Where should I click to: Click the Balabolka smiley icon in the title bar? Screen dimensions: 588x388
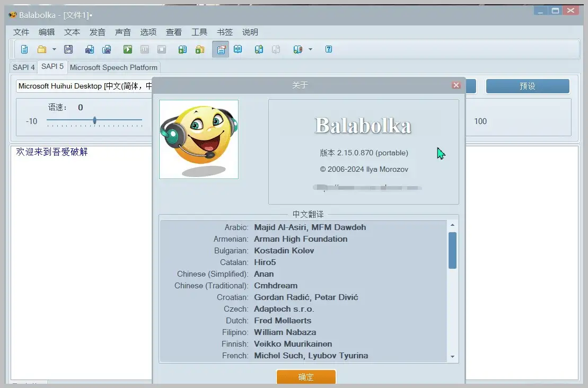pyautogui.click(x=13, y=15)
